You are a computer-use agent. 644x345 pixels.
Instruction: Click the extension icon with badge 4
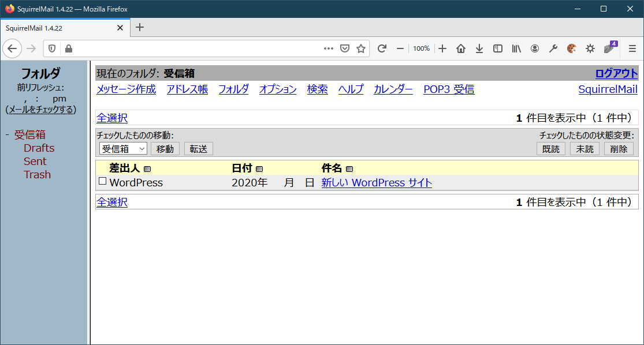(x=609, y=48)
